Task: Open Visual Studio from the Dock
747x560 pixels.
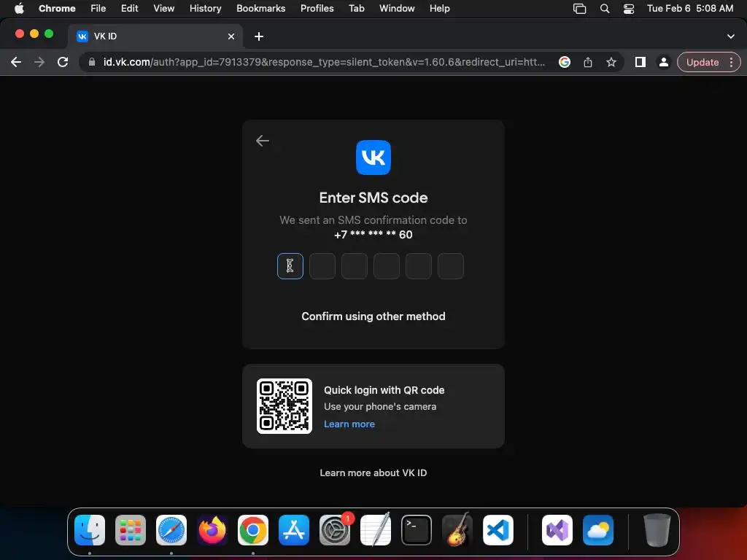Action: click(557, 530)
